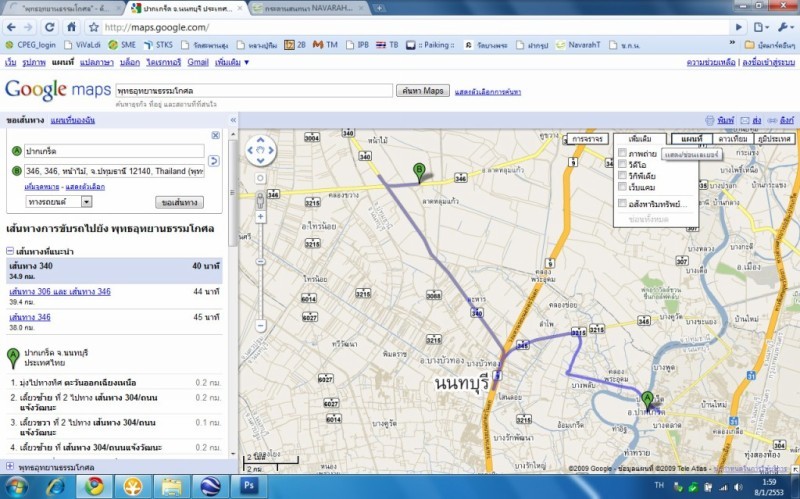The image size is (800, 499).
Task: Open the Windows Start menu
Action: 17,486
